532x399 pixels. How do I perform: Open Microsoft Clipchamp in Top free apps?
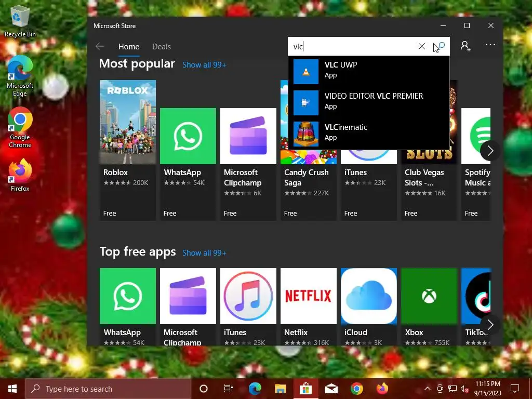pyautogui.click(x=188, y=307)
